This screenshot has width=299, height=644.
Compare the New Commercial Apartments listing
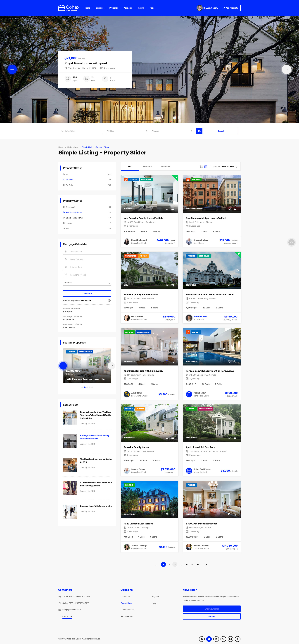[235, 209]
